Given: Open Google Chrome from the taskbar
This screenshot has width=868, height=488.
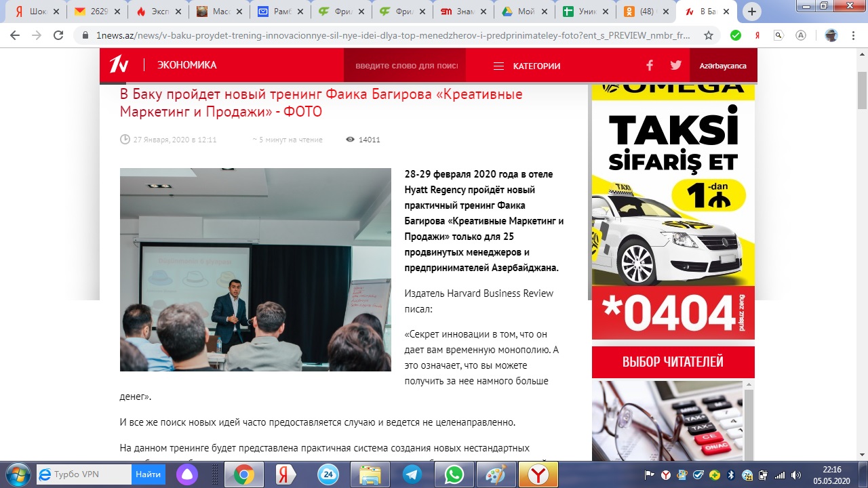Looking at the screenshot, I should click(243, 474).
